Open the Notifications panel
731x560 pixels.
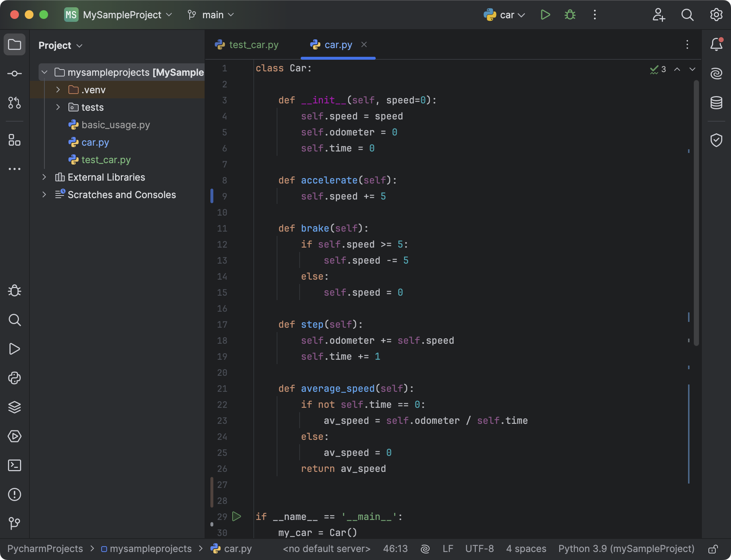(x=716, y=44)
